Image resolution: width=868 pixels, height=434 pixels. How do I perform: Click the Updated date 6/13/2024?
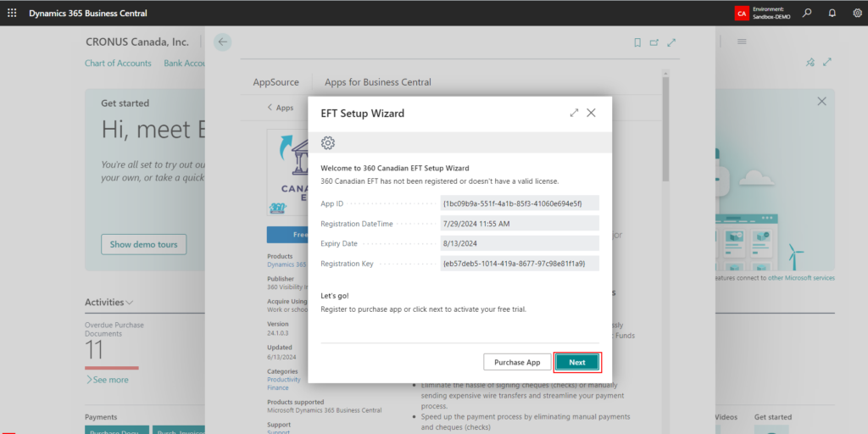[281, 357]
